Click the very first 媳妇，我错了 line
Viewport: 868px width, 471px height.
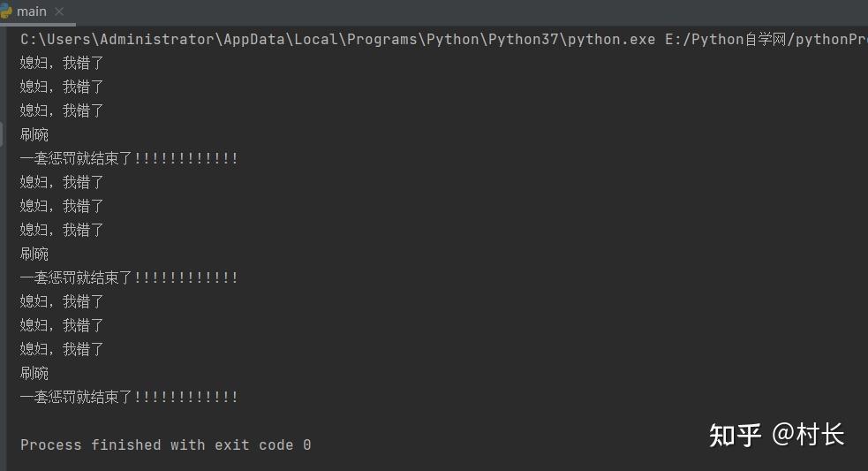click(62, 63)
